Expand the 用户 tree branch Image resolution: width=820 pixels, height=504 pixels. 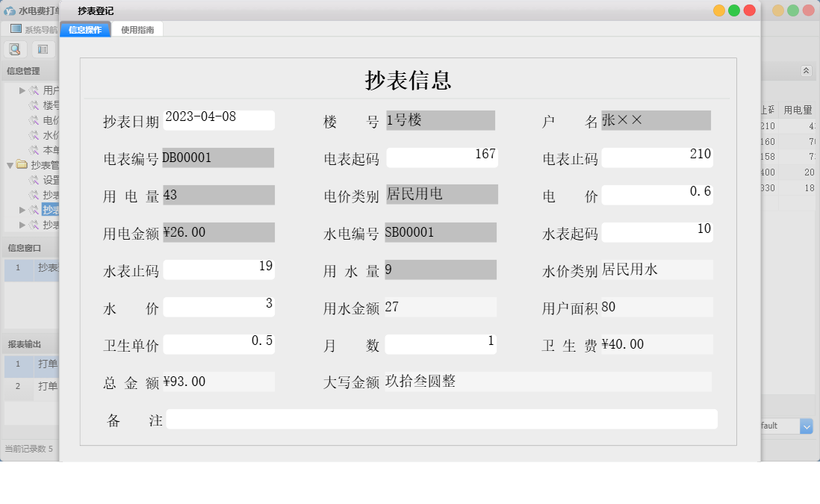coord(22,91)
